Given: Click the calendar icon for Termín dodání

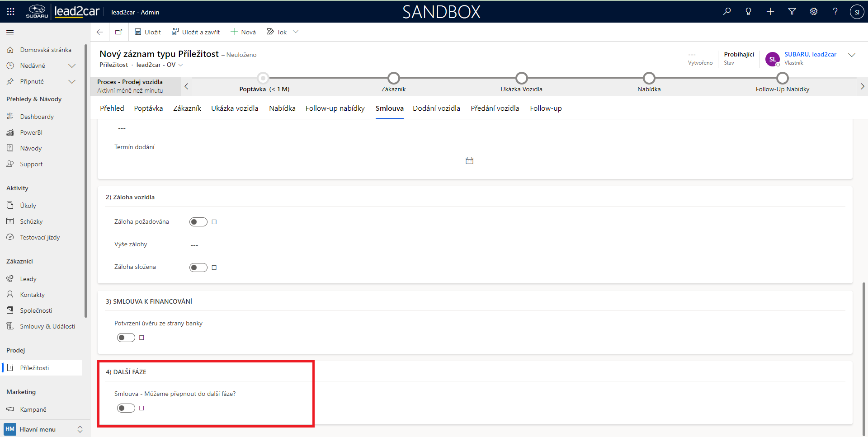Looking at the screenshot, I should point(469,161).
